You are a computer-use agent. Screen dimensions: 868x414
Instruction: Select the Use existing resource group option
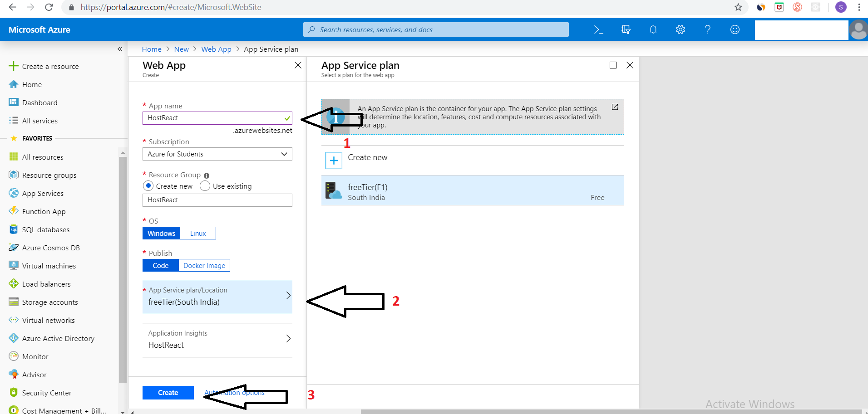[205, 186]
